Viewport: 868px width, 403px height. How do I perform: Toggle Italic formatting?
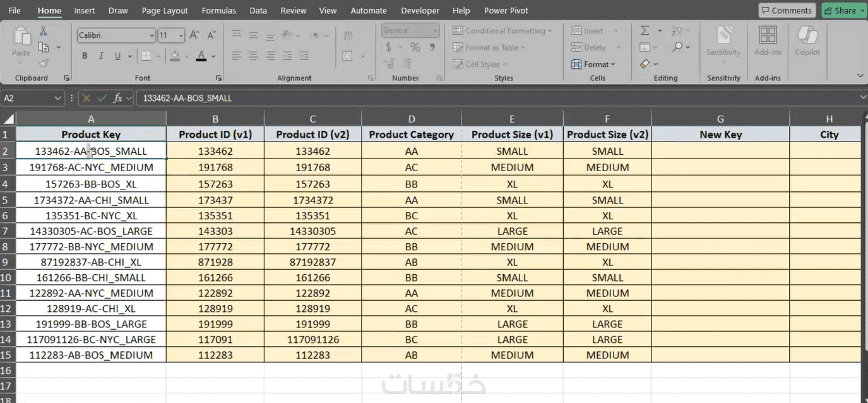101,56
